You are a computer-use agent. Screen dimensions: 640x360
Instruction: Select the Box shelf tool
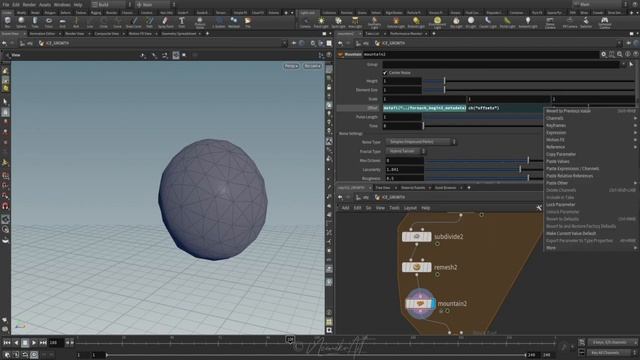point(7,22)
